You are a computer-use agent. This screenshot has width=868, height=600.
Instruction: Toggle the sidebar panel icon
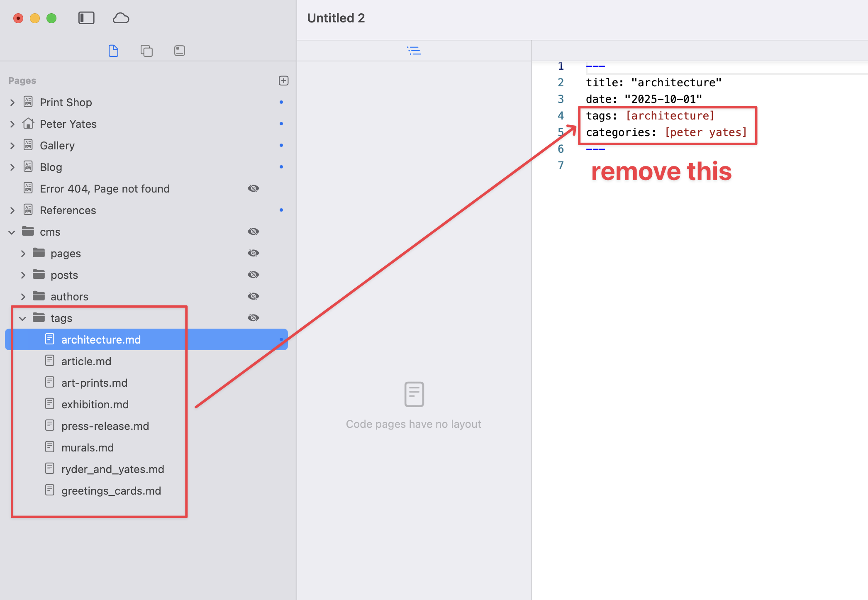point(86,18)
